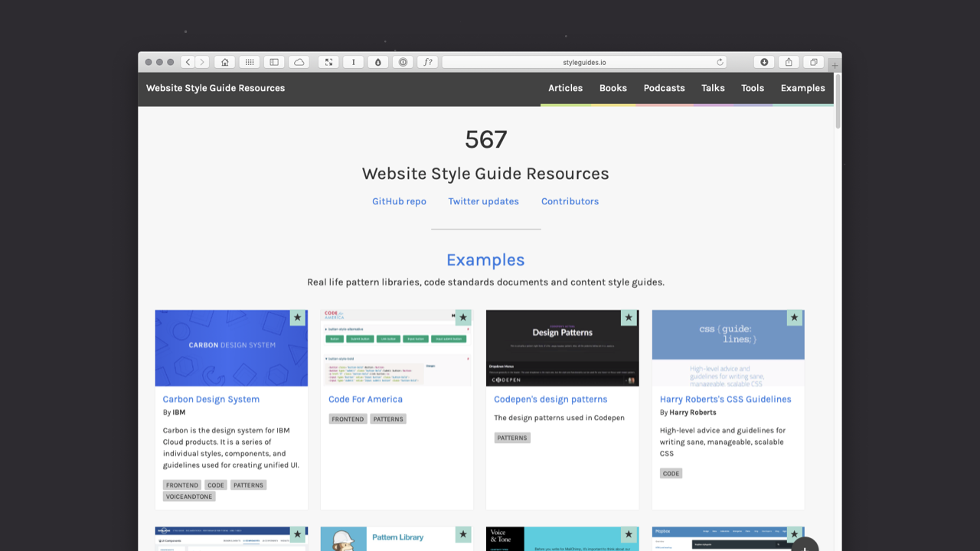Open the Share sheet icon
Image resolution: width=980 pixels, height=551 pixels.
click(x=789, y=62)
